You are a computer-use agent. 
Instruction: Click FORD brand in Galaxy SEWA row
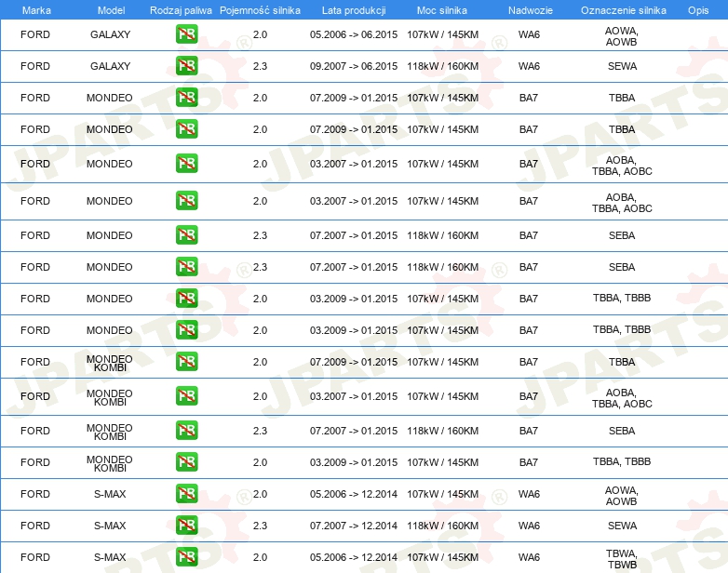[35, 66]
